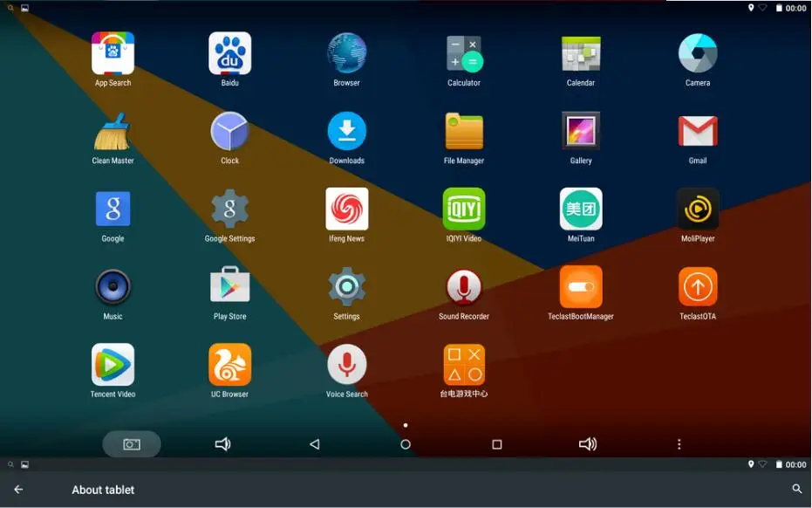This screenshot has width=812, height=508.
Task: Launch the Google app
Action: [113, 209]
